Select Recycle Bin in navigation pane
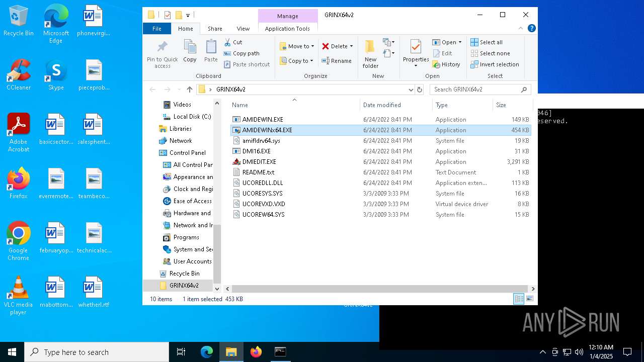The width and height of the screenshot is (644, 362). (180, 274)
